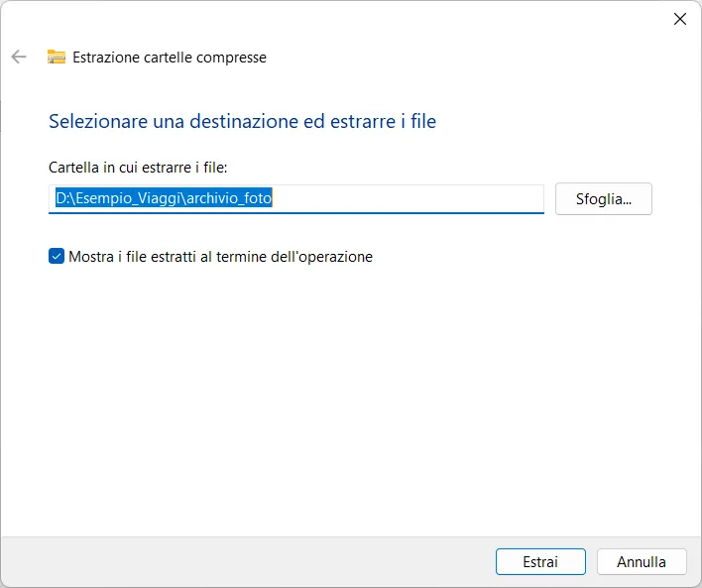Close the extraction dialog with the X
Viewport: 702px width, 588px height.
[x=679, y=19]
